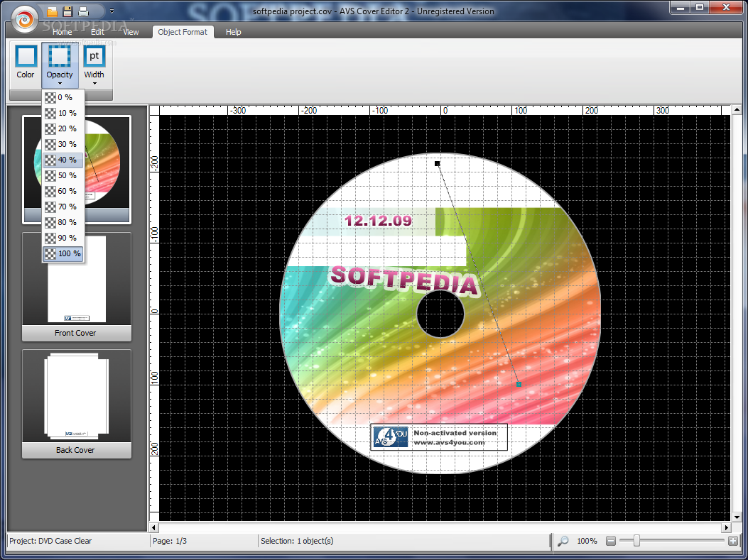This screenshot has height=560, width=748.
Task: Choose 20 % opacity
Action: (63, 128)
